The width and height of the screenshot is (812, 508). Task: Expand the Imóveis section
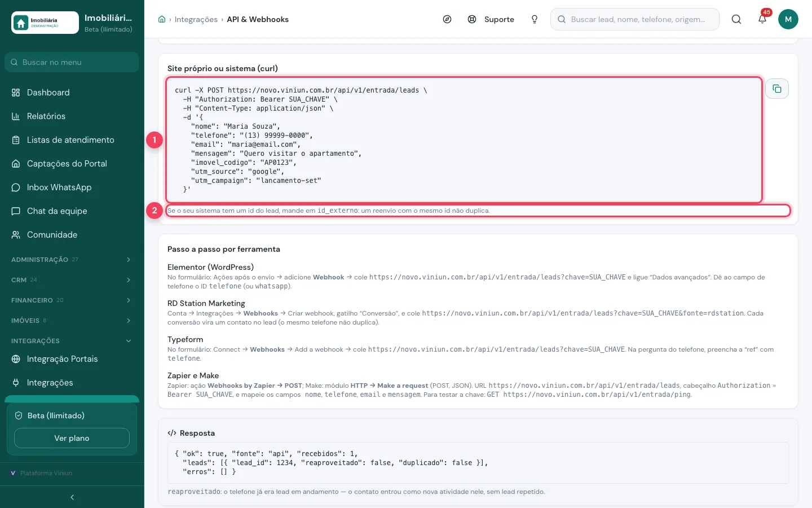click(x=72, y=321)
